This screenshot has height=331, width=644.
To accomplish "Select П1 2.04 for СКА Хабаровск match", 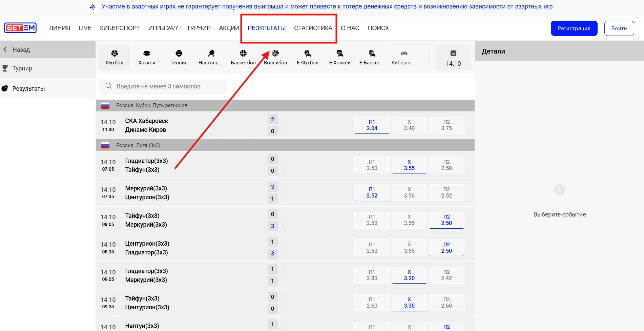I will click(372, 125).
